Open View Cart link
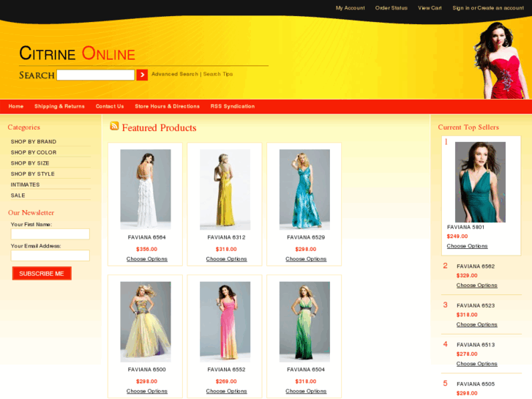The height and width of the screenshot is (399, 532). click(x=430, y=8)
